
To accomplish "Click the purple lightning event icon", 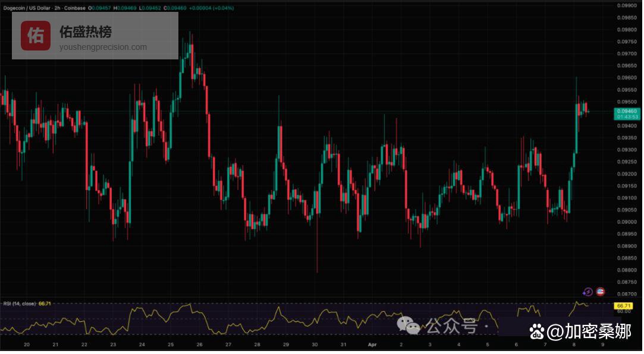I will coord(588,292).
